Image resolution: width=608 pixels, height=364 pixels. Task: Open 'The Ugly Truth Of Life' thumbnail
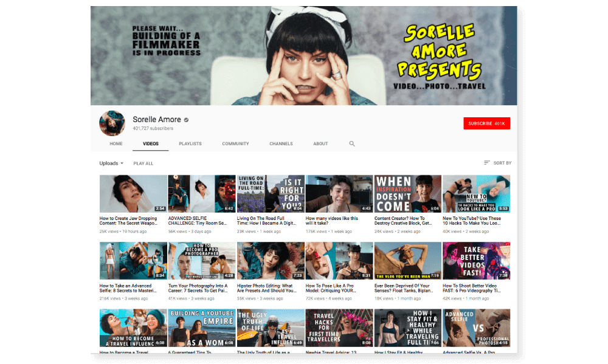pos(271,328)
